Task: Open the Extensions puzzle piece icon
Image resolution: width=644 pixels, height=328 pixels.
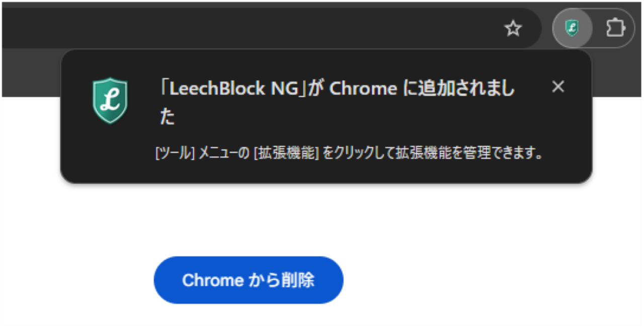Action: point(616,28)
